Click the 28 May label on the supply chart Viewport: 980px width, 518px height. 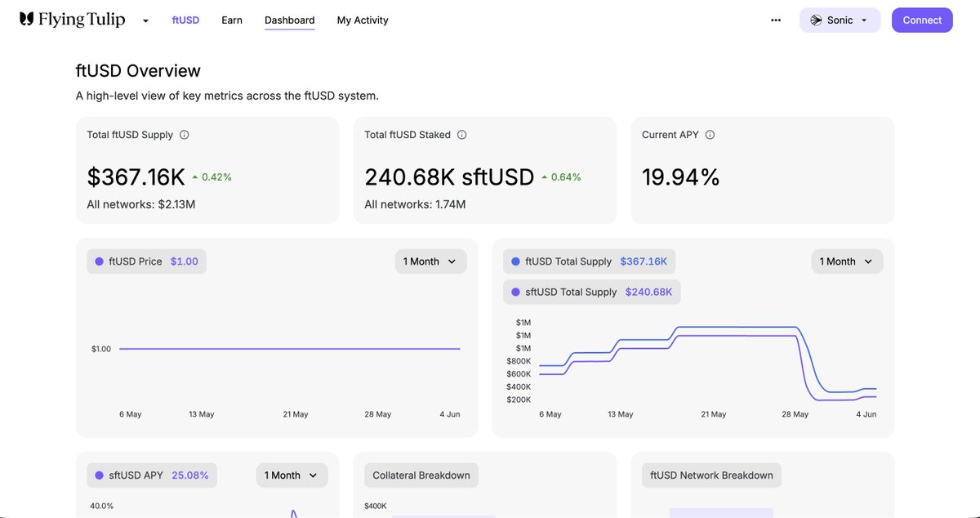[x=795, y=414]
